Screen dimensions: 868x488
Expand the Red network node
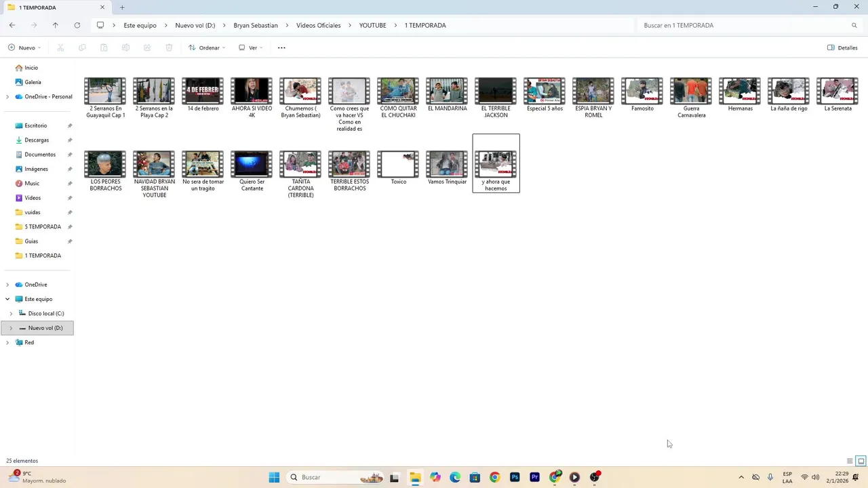point(7,342)
